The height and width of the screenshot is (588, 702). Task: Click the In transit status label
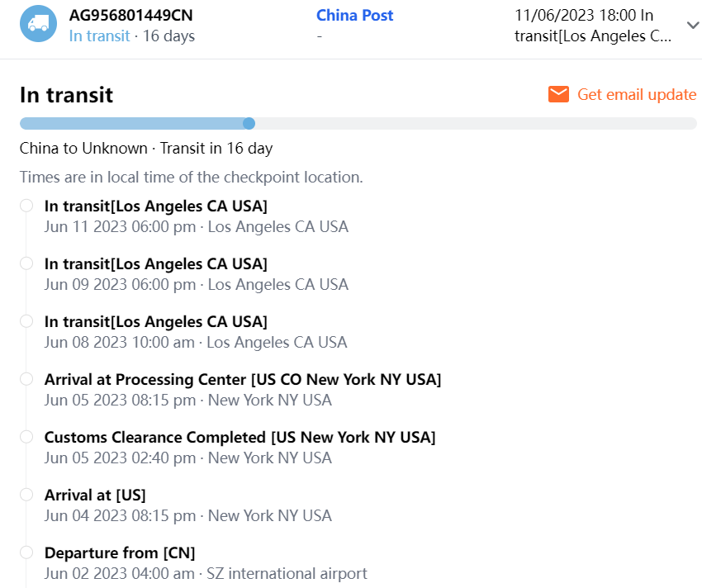point(99,36)
